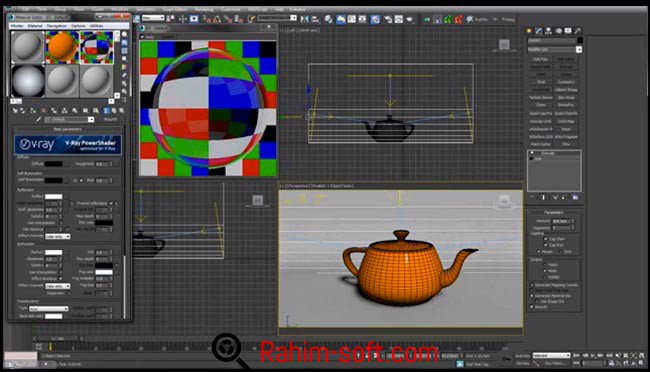Select the NURBS output radio button

(x=544, y=277)
